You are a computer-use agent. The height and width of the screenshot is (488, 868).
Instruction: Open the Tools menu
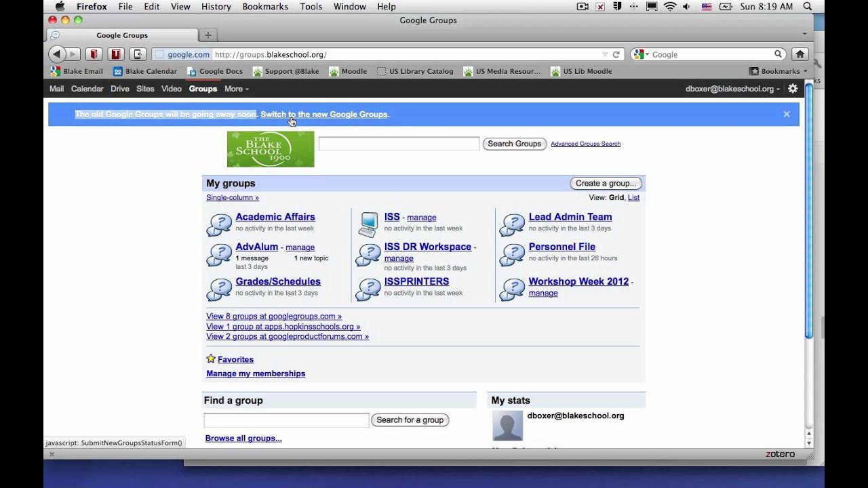(x=311, y=6)
